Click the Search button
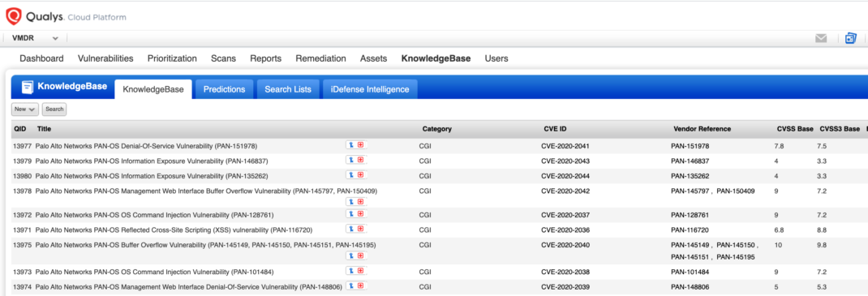Viewport: 868px width, 296px height. (54, 109)
